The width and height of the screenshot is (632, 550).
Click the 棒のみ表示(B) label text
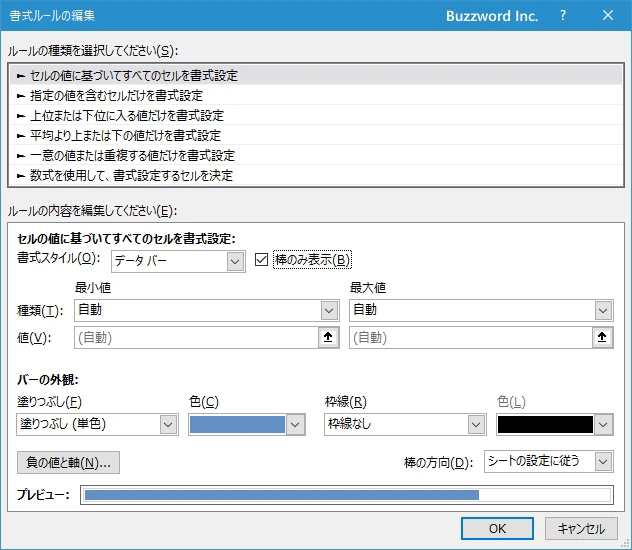coord(312,260)
